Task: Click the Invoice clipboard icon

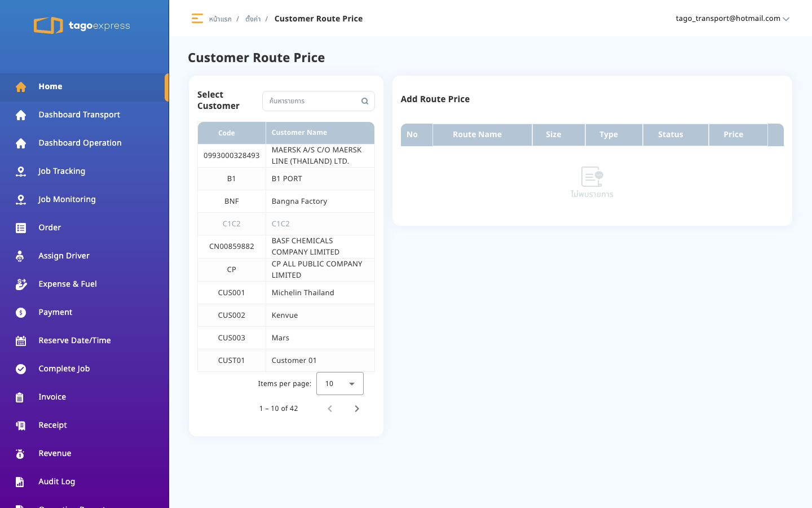Action: [20, 397]
